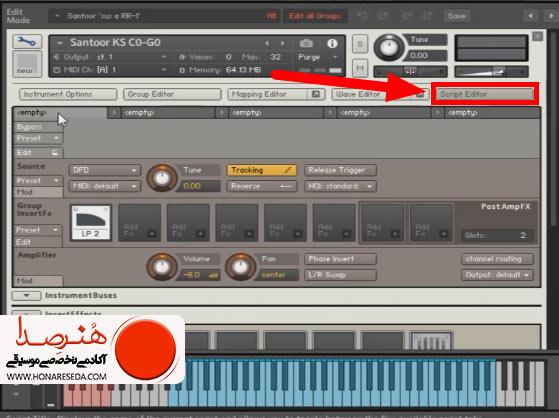The image size is (559, 418).
Task: Open the instrument info icon
Action: (332, 44)
